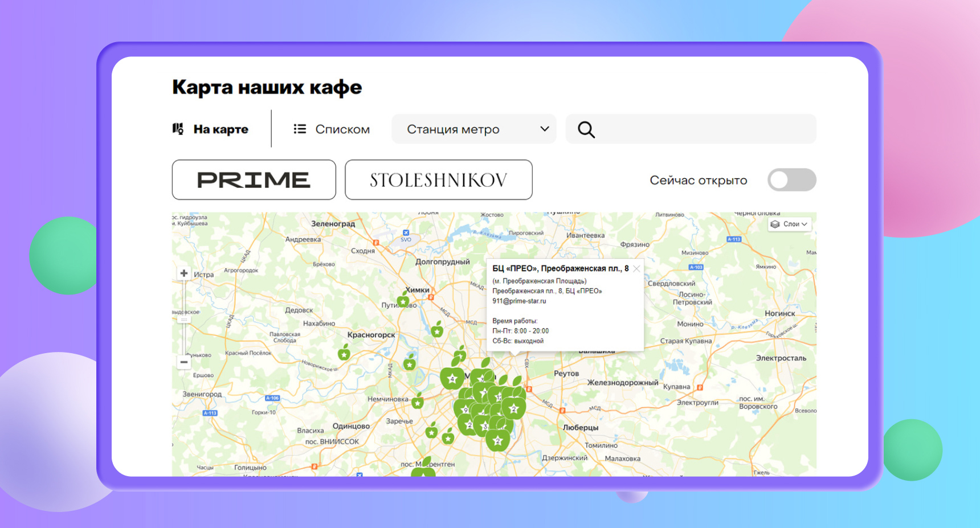Click the 'Электросталь' city label on the map

[x=781, y=358]
